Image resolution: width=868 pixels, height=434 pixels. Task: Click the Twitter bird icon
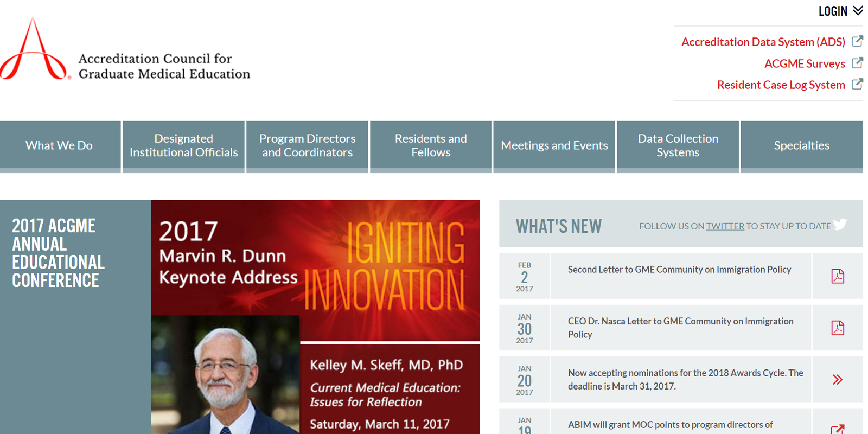click(840, 224)
